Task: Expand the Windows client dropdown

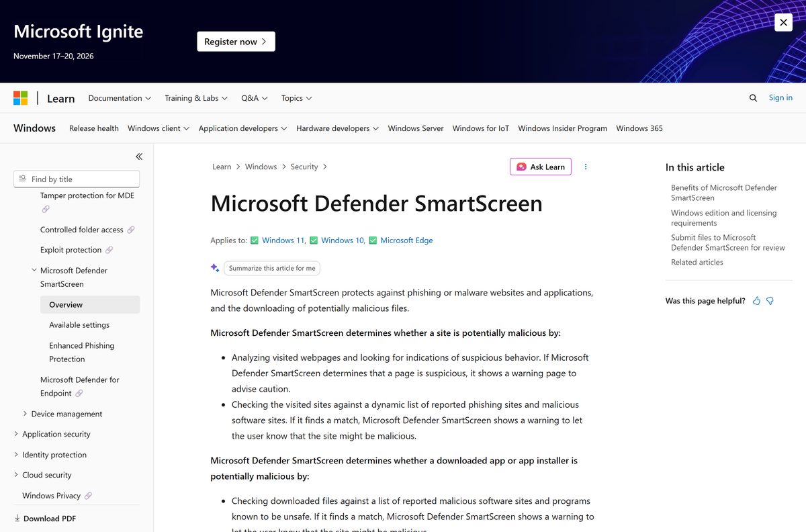Action: point(159,128)
